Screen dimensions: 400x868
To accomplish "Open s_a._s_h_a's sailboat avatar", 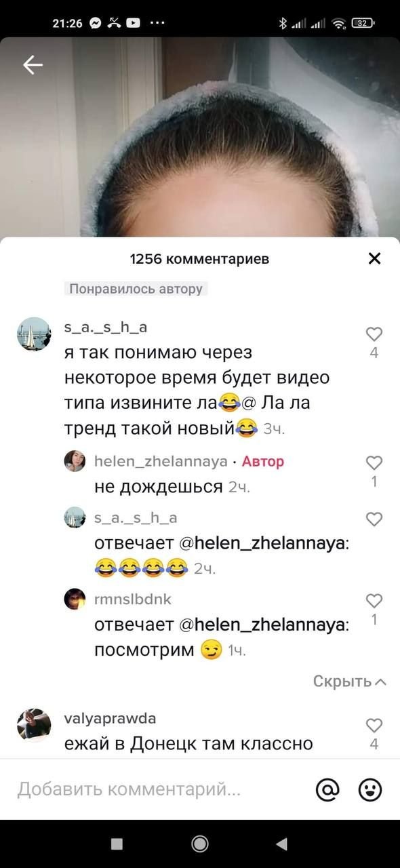I will (33, 334).
